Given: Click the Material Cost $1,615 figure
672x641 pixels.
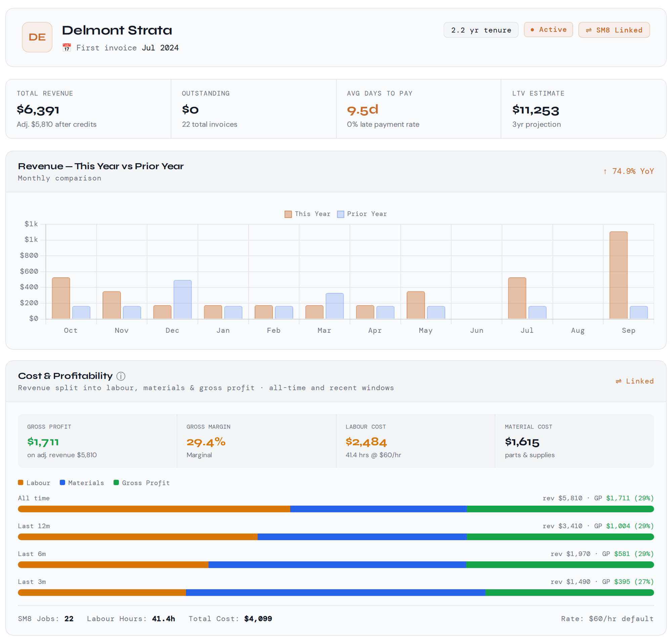Looking at the screenshot, I should [522, 442].
